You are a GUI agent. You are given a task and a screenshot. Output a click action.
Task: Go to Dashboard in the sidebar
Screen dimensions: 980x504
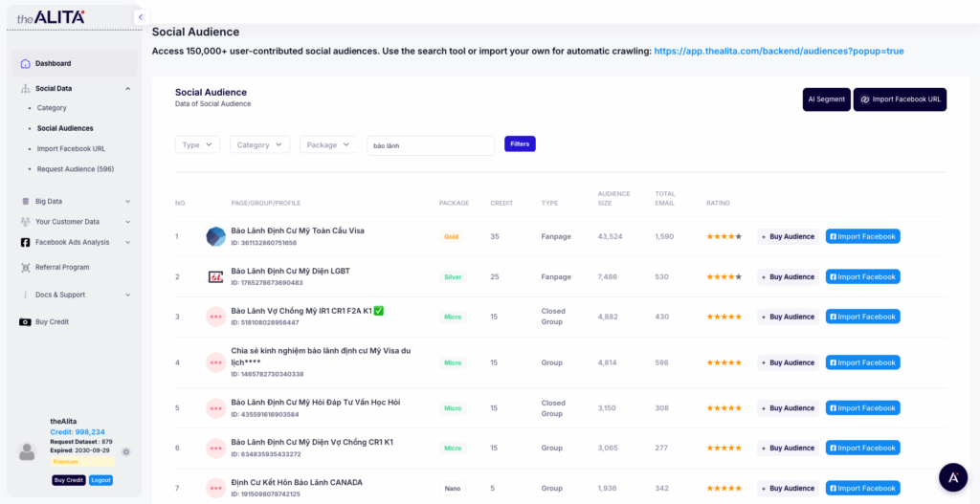pos(54,64)
